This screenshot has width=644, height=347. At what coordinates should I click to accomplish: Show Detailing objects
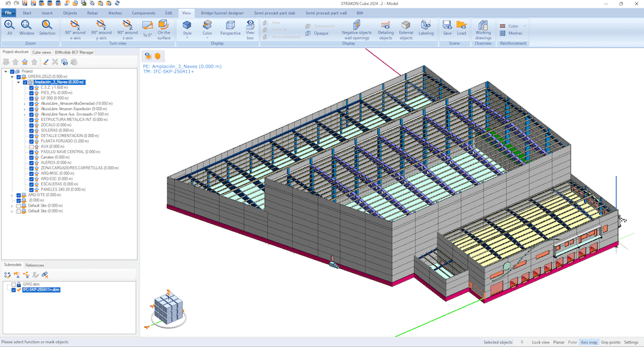click(385, 30)
